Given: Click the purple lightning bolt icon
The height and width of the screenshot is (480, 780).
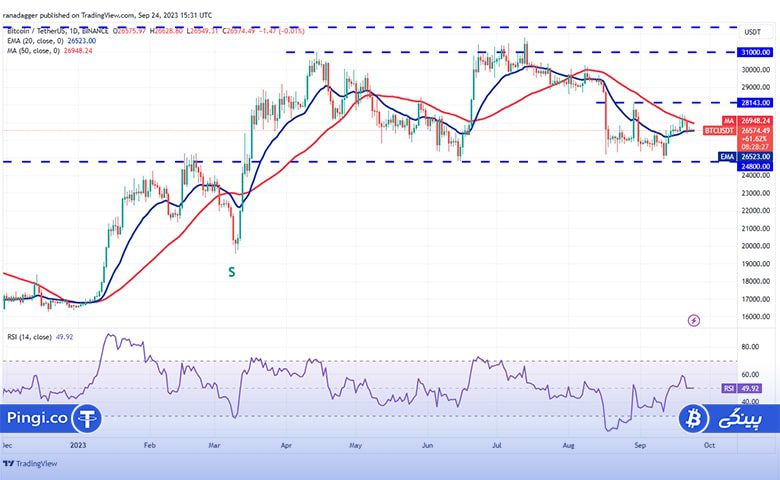Looking at the screenshot, I should pos(693,320).
